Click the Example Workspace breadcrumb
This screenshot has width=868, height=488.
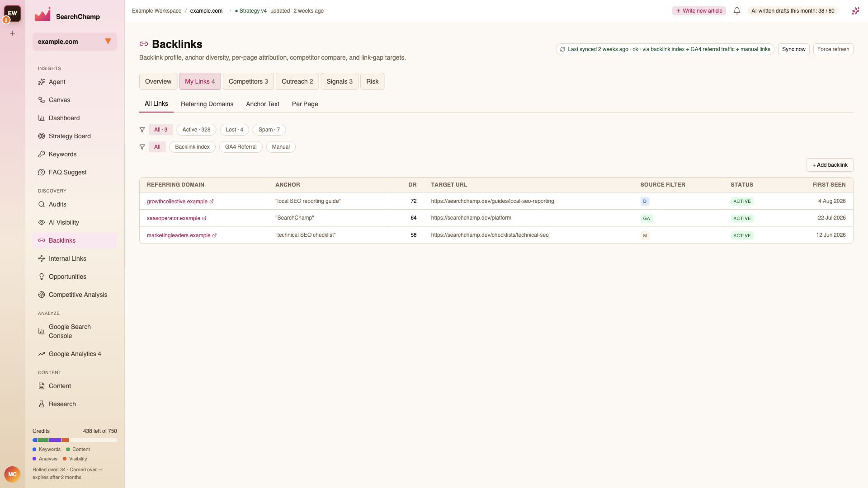(x=156, y=11)
